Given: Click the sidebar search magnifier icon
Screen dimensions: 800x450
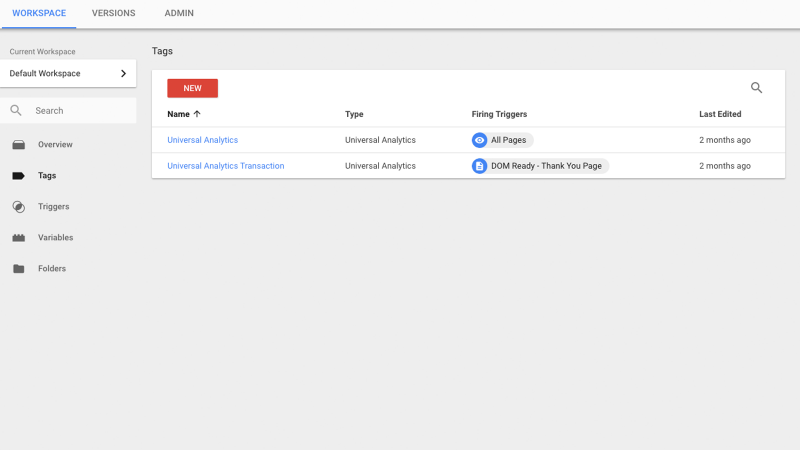Looking at the screenshot, I should pyautogui.click(x=16, y=110).
